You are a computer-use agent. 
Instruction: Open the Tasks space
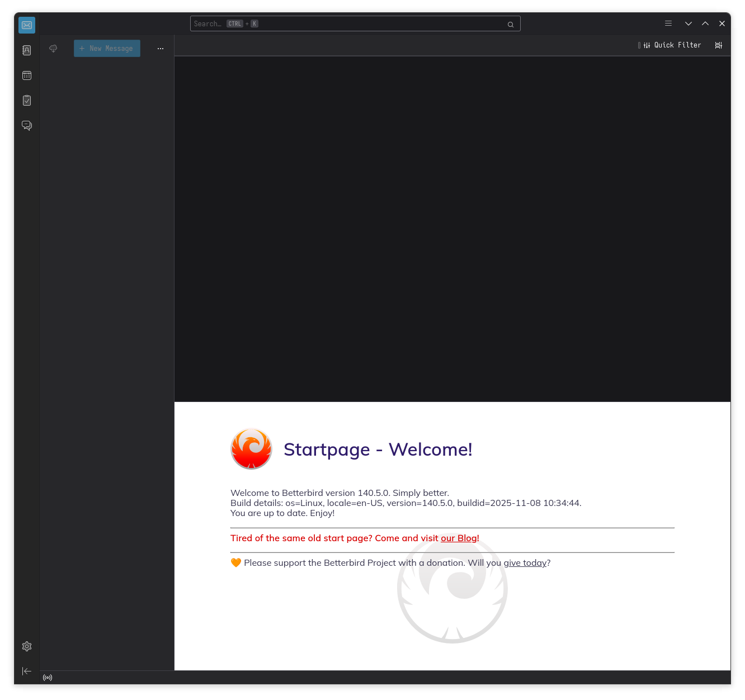27,101
